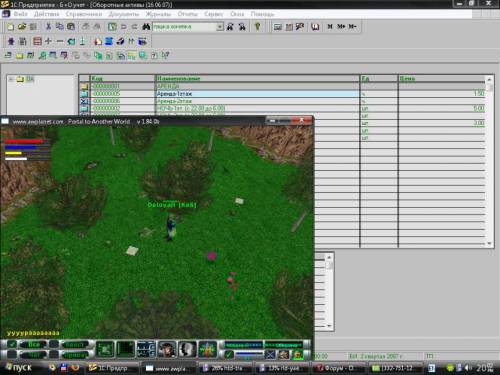Expand the folder tree node in left pane
This screenshot has width=500, height=375.
(x=11, y=79)
